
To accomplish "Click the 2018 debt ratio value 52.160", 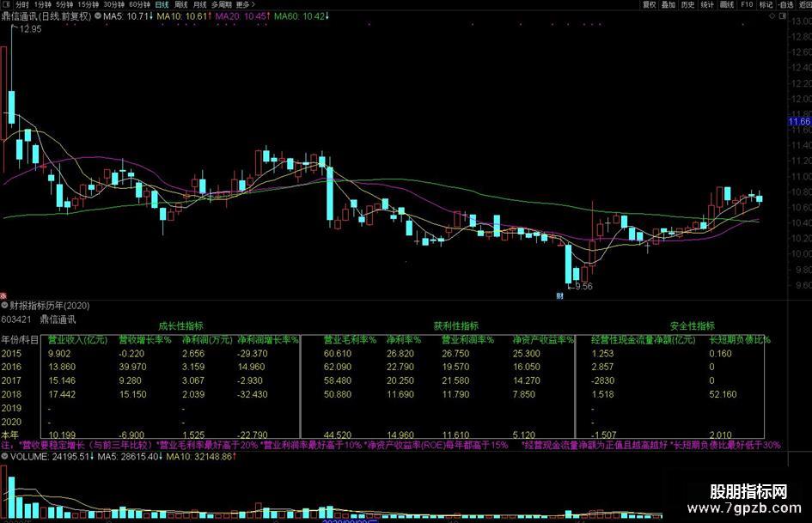I will coord(723,394).
